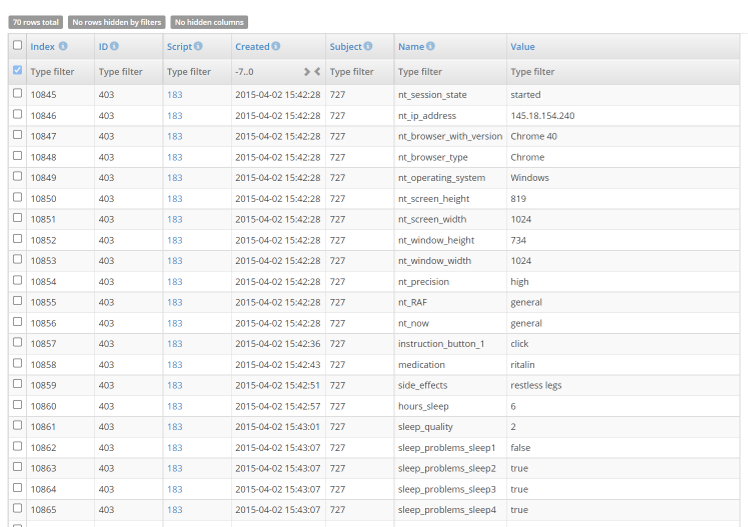Viewport: 748px width, 527px height.
Task: Tick the checkbox for row 10858 medication
Action: (17, 364)
